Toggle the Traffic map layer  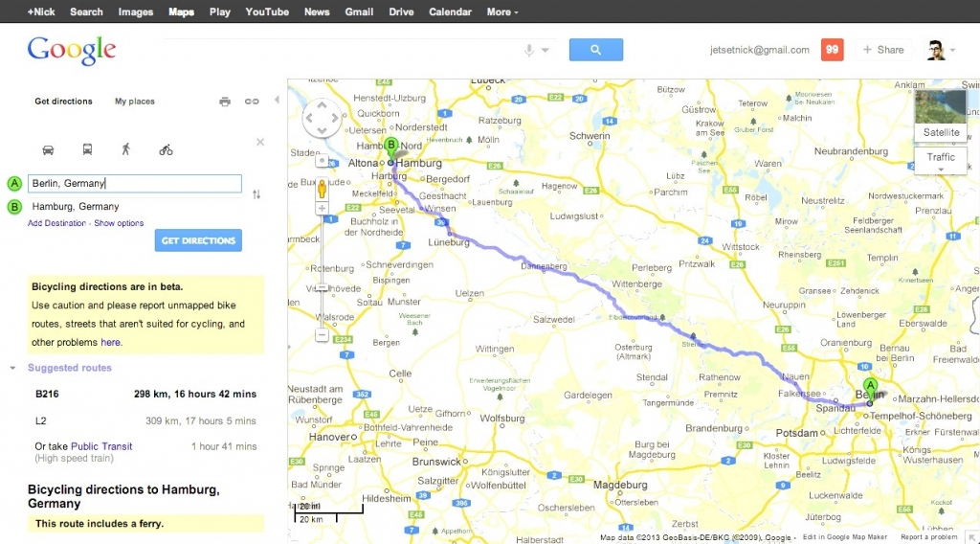(941, 157)
